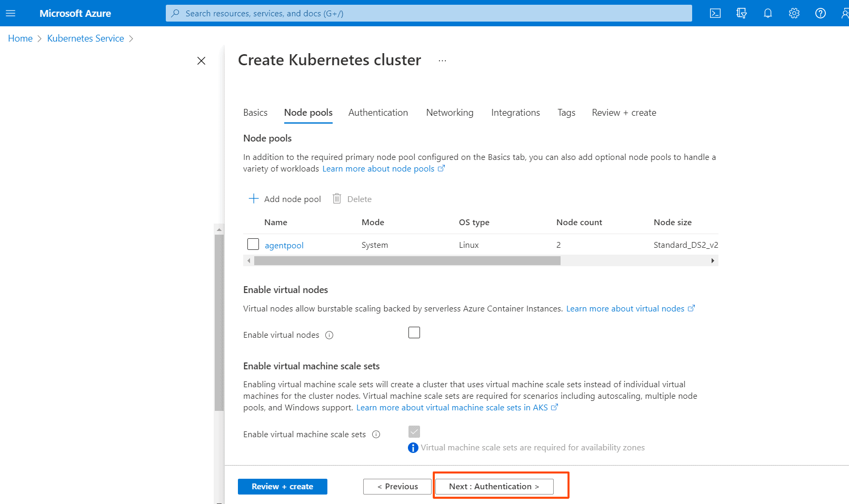This screenshot has width=849, height=504.
Task: Open the agentpool node pool link
Action: coord(284,245)
